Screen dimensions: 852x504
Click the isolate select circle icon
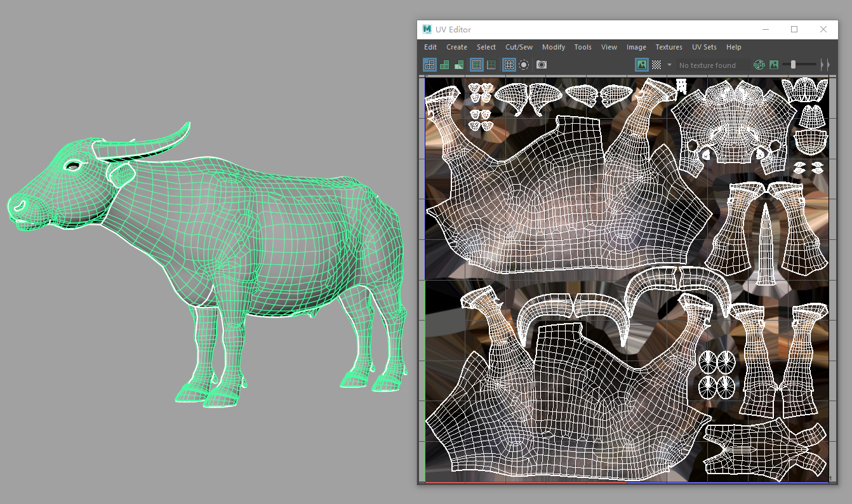pyautogui.click(x=524, y=65)
